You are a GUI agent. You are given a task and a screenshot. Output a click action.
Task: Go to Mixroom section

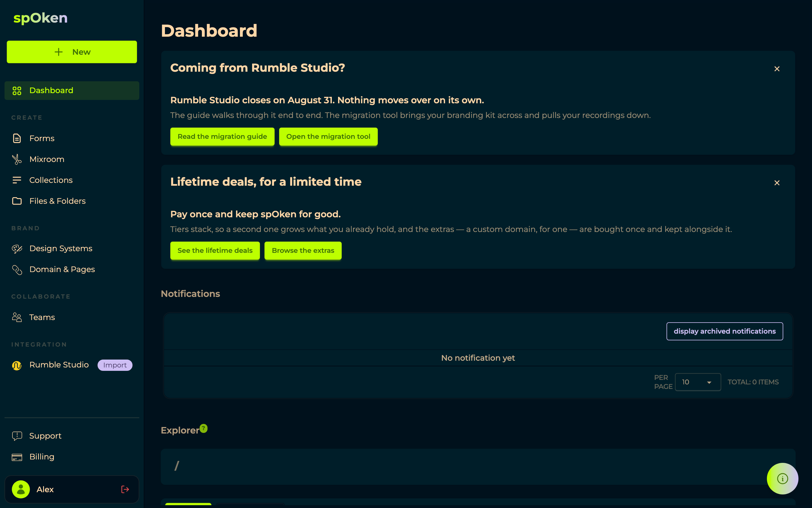pos(72,159)
